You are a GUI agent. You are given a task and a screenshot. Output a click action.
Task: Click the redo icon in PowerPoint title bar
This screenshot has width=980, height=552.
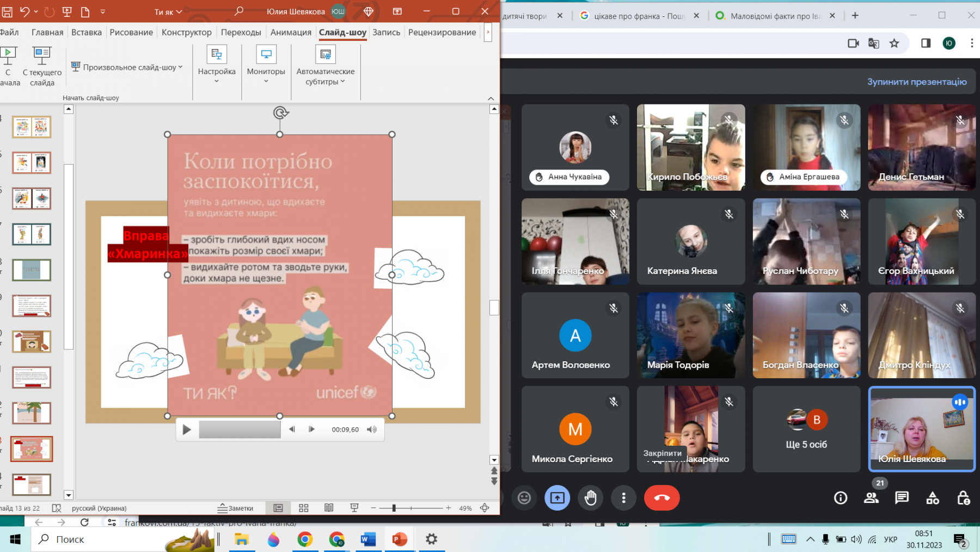pyautogui.click(x=49, y=11)
